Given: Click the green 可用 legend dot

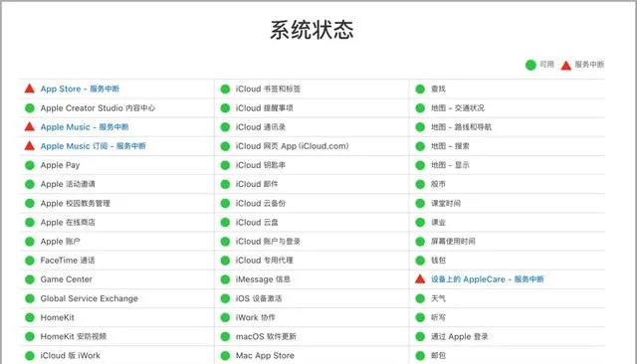Looking at the screenshot, I should click(531, 65).
